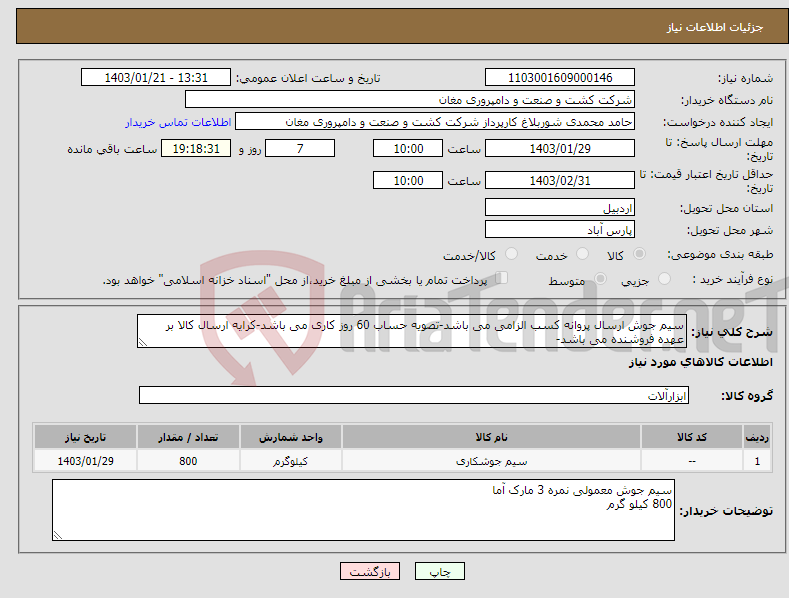Screen dimensions: 789x598
Task: Select the کالا radio button
Action: click(x=640, y=254)
